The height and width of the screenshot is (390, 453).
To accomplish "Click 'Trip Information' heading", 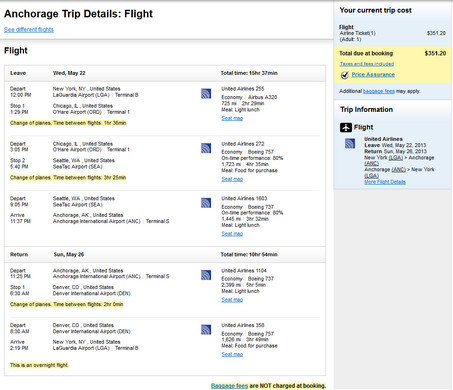I will [x=366, y=109].
